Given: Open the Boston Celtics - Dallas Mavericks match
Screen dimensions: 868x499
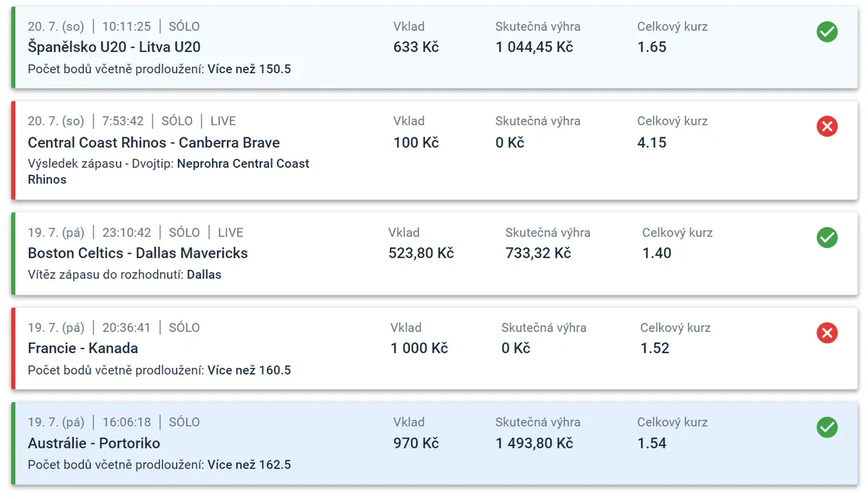Looking at the screenshot, I should (x=137, y=253).
